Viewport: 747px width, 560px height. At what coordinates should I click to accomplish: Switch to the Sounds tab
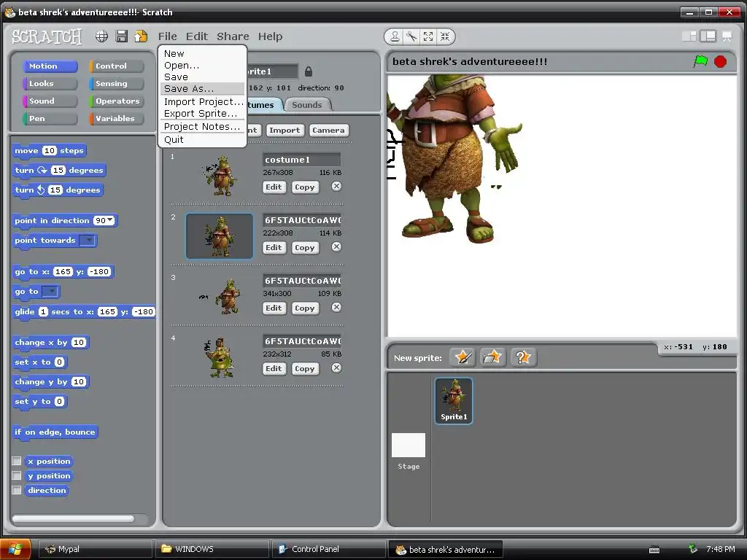pyautogui.click(x=307, y=105)
